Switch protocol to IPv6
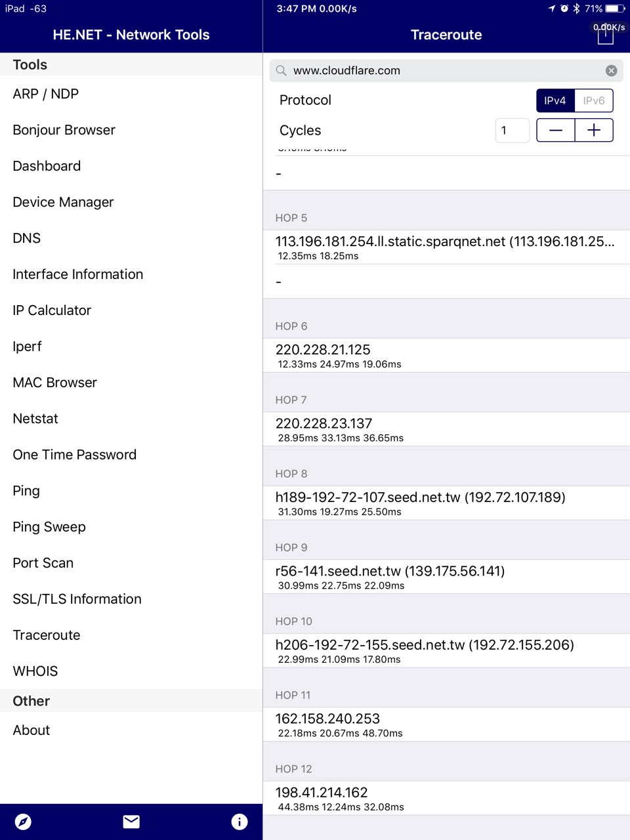 click(594, 100)
